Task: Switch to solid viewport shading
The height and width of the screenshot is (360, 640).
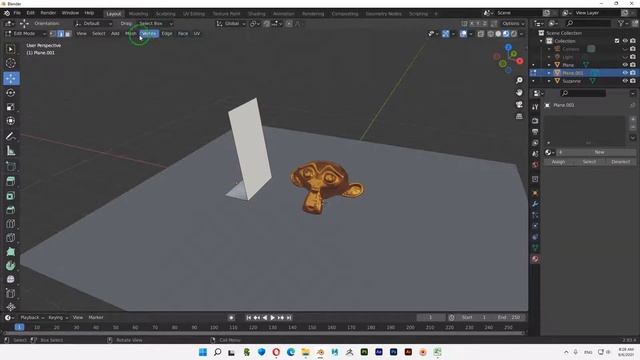Action: (x=498, y=34)
